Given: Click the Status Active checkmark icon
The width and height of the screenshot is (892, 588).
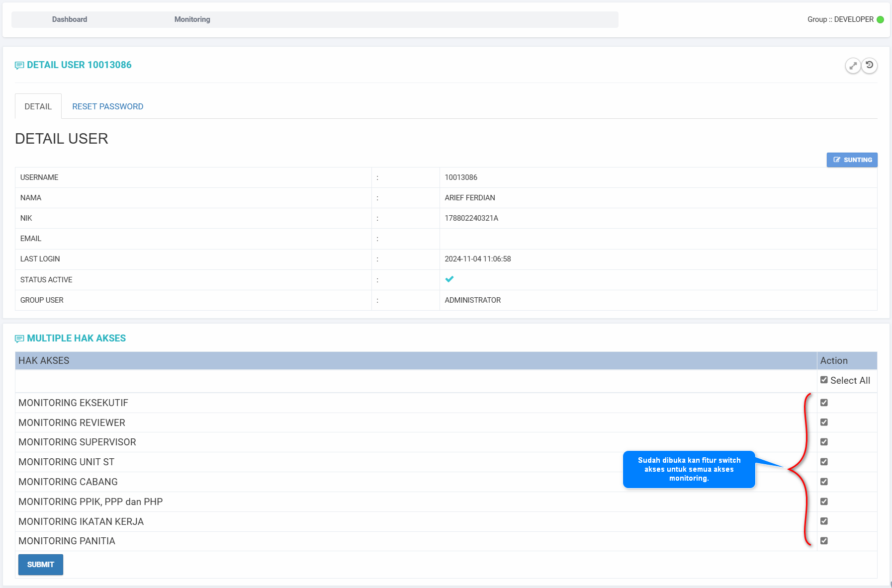Looking at the screenshot, I should click(449, 279).
